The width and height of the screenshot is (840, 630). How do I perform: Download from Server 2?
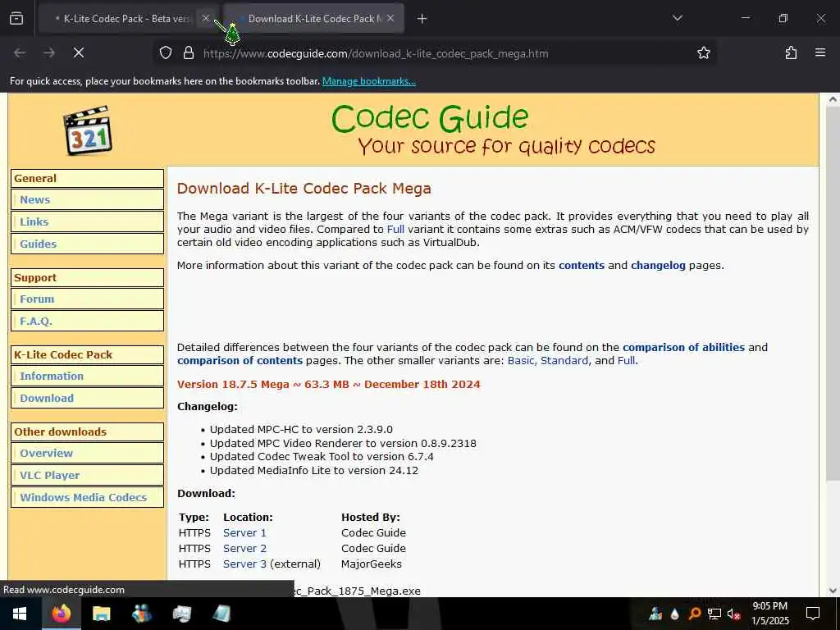tap(244, 548)
